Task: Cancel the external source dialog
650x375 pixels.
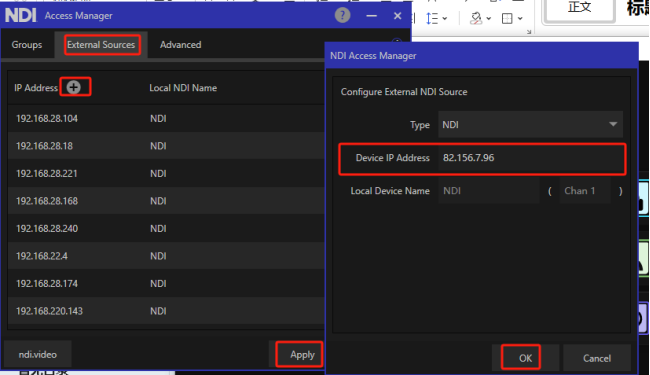Action: pos(597,358)
